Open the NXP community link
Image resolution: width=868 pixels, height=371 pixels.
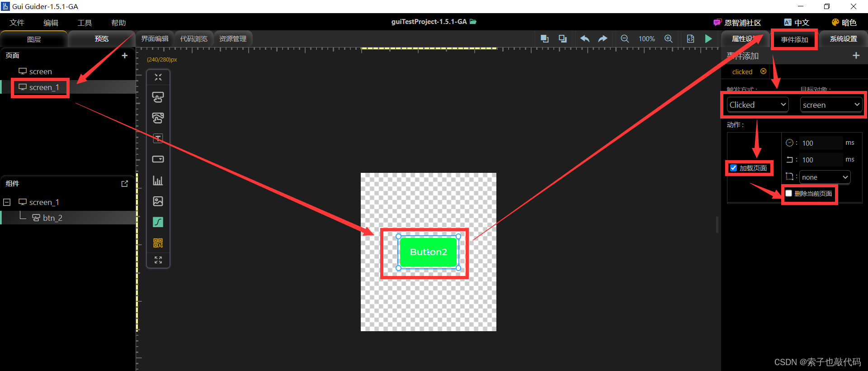(737, 23)
